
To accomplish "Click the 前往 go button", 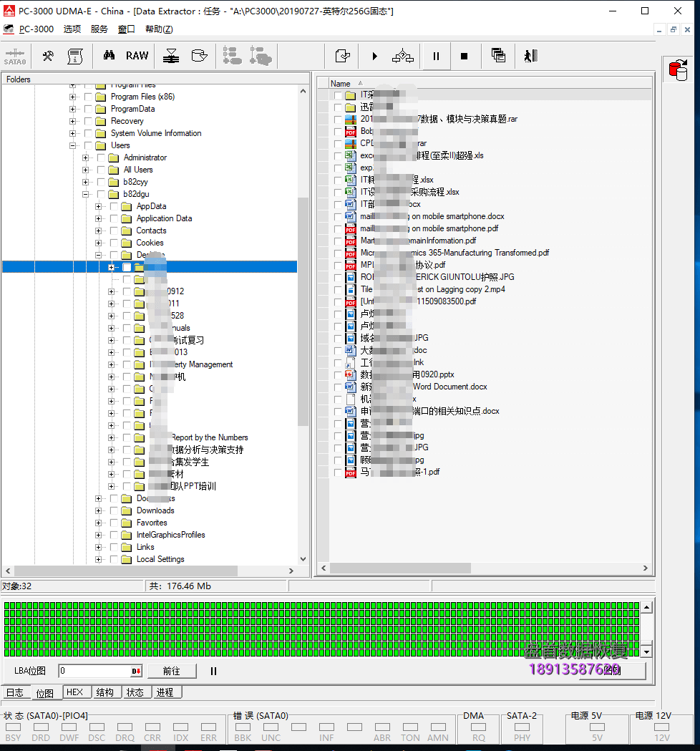I will pos(171,671).
